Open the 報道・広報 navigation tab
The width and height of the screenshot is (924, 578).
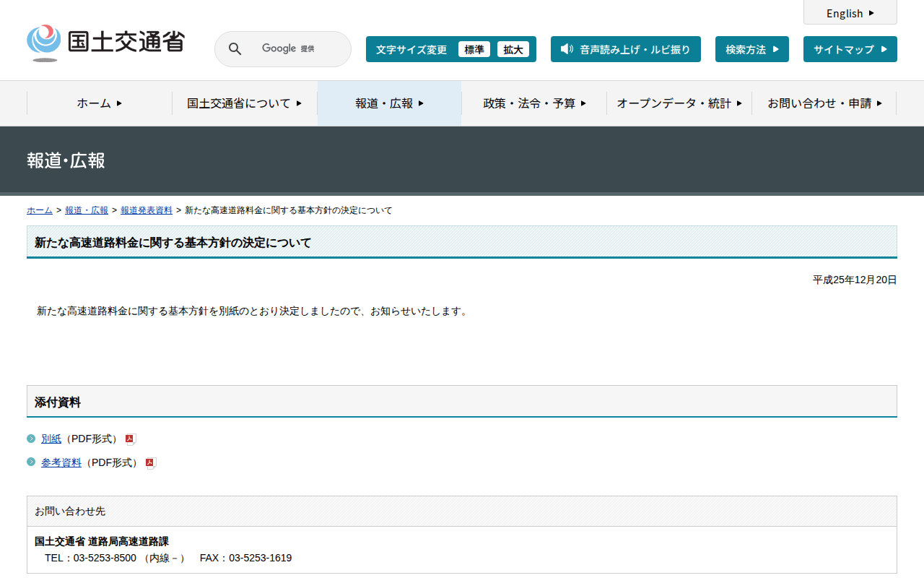tap(389, 103)
